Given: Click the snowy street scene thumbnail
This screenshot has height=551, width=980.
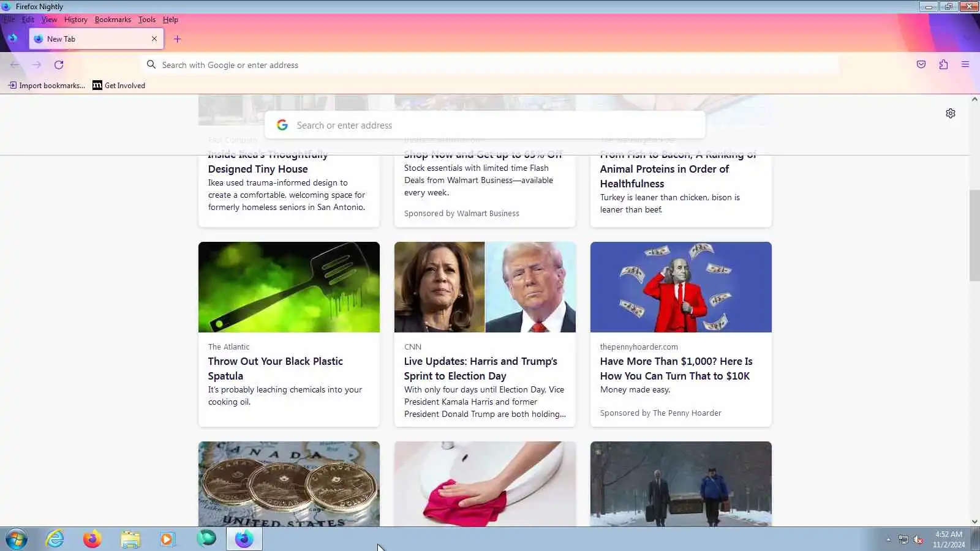Looking at the screenshot, I should [x=681, y=484].
